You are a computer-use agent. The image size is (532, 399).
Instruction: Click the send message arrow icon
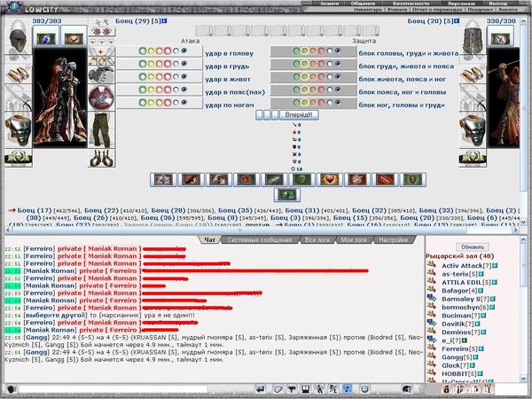[x=261, y=389]
